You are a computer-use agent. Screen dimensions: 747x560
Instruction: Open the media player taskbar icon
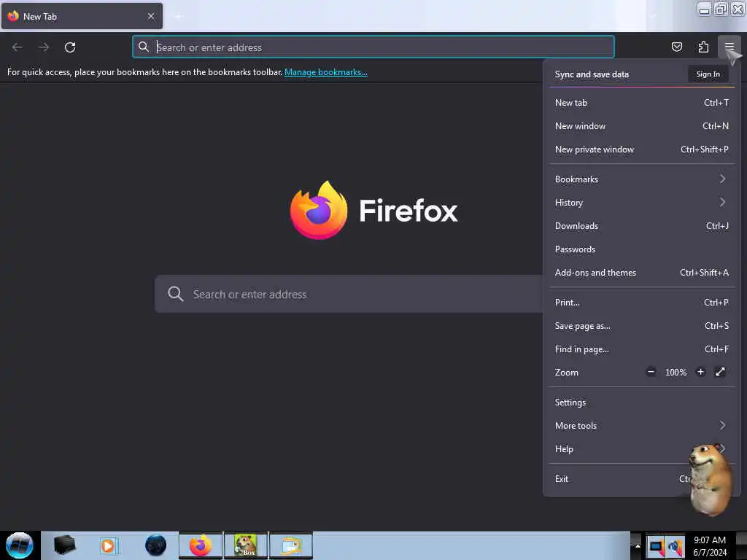click(x=109, y=545)
